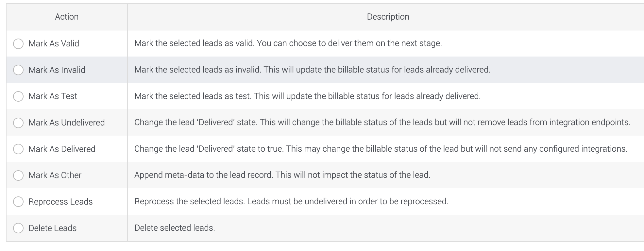Image resolution: width=644 pixels, height=251 pixels.
Task: Select the Mark As Valid radio button
Action: pyautogui.click(x=18, y=43)
